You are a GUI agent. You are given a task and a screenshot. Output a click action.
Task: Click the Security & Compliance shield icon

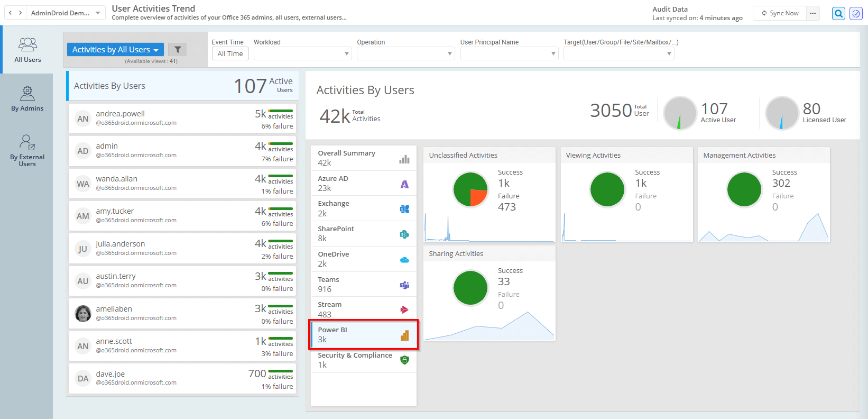click(404, 360)
